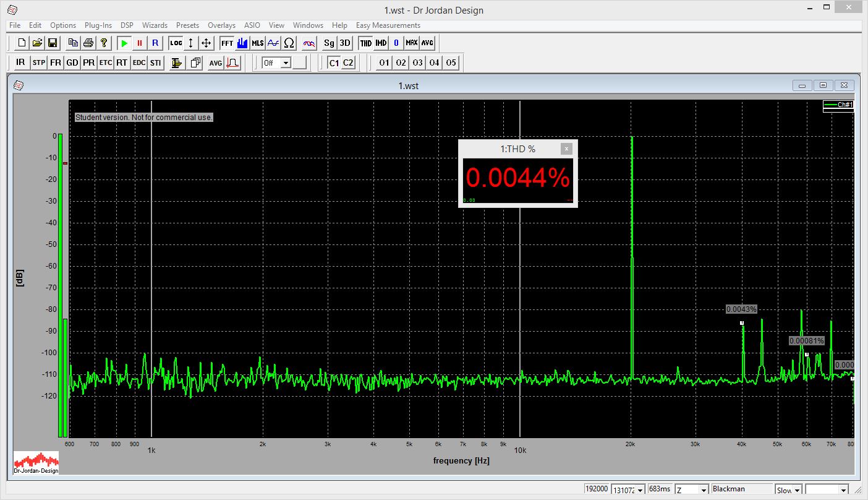Show RT reverberation time view
The width and height of the screenshot is (868, 500).
click(122, 62)
